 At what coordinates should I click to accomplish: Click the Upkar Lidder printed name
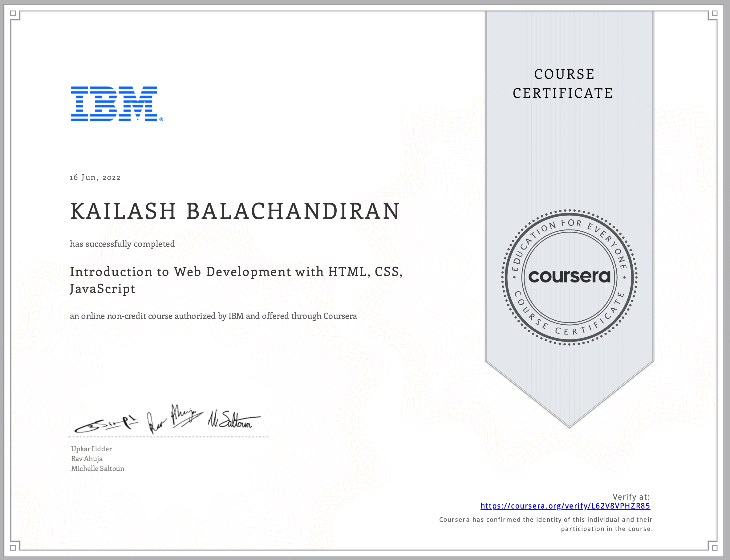pos(92,449)
